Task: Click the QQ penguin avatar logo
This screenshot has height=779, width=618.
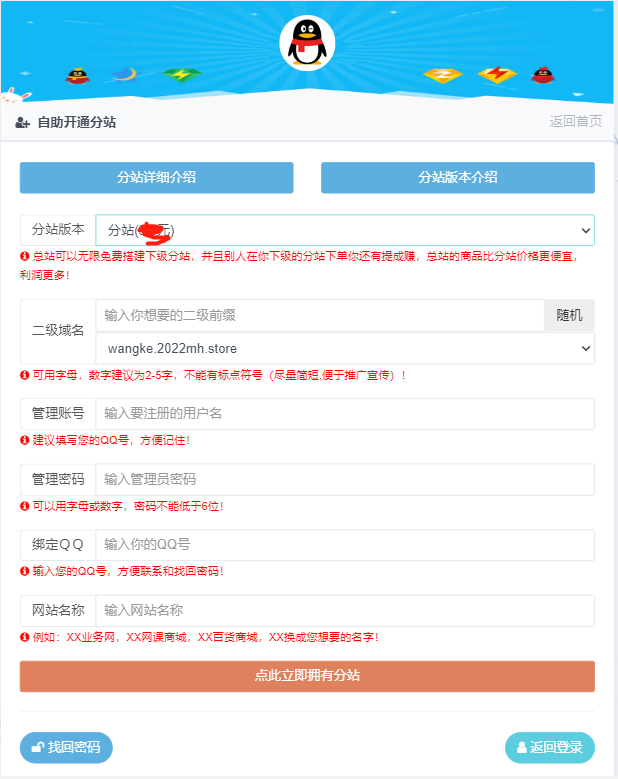Action: (307, 43)
